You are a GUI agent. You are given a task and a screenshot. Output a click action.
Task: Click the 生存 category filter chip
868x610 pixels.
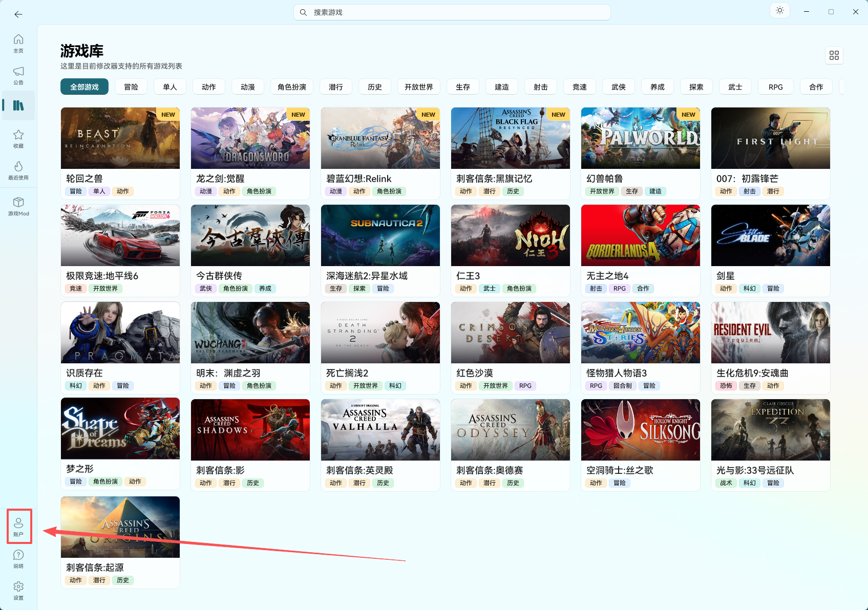463,87
